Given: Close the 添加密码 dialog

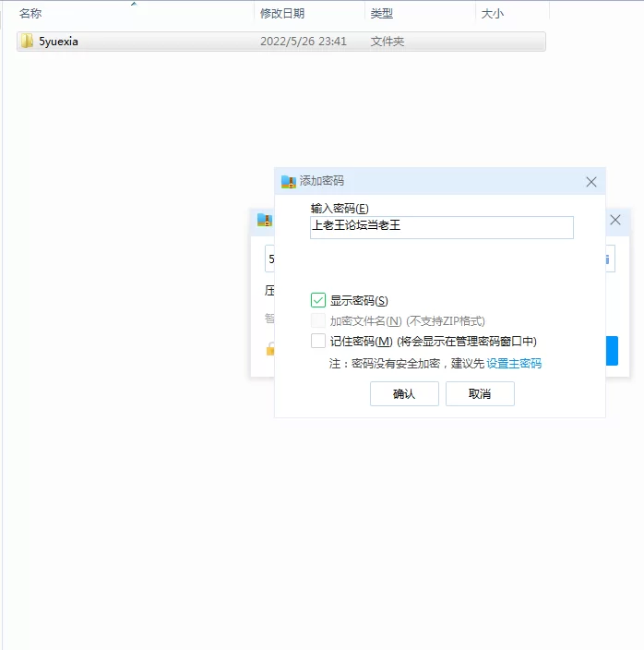Looking at the screenshot, I should (x=591, y=182).
